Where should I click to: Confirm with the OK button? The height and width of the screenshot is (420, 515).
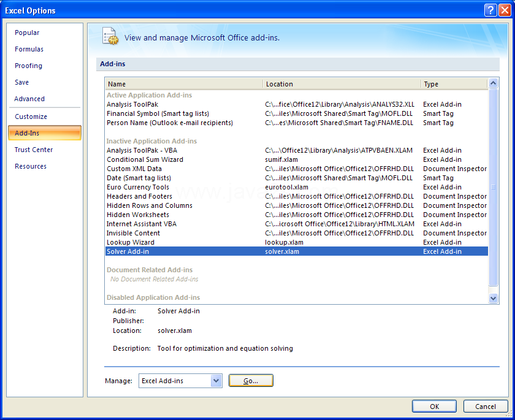[434, 407]
